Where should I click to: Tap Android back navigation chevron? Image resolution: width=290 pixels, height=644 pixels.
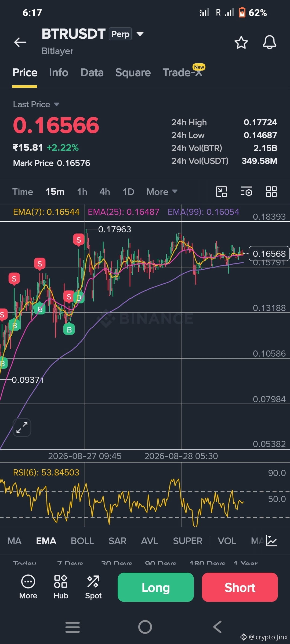pyautogui.click(x=217, y=627)
